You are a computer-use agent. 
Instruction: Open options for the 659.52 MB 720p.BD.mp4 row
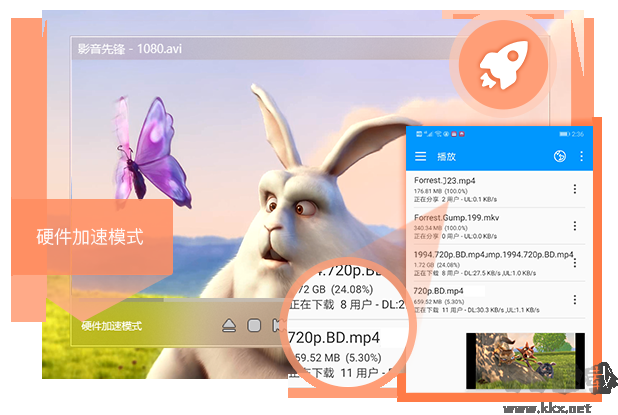[x=575, y=300]
